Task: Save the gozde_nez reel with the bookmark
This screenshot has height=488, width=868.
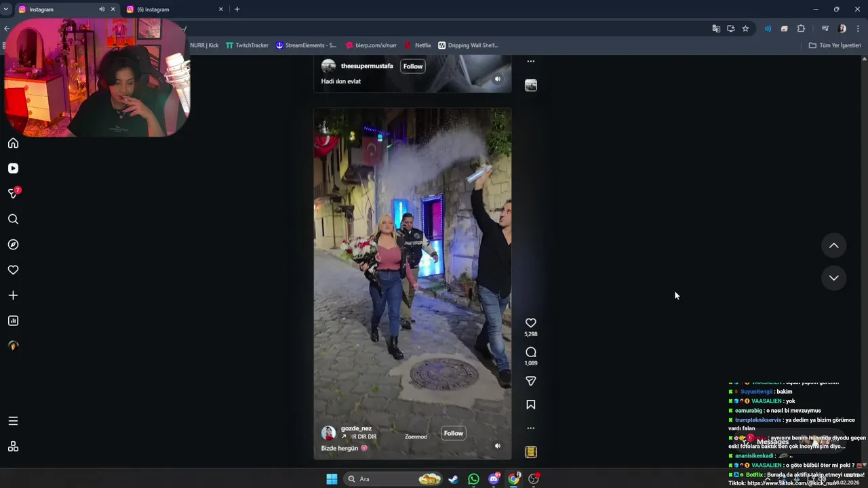Action: tap(531, 405)
